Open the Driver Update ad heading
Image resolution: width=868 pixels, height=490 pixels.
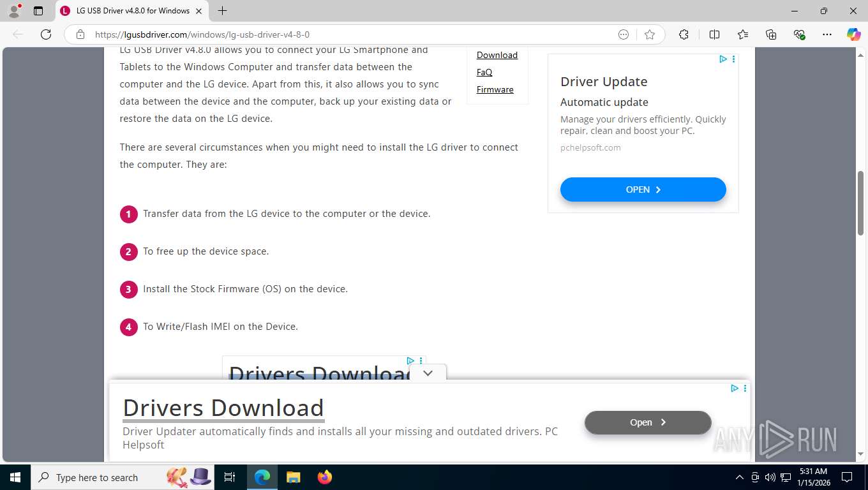[x=604, y=82]
